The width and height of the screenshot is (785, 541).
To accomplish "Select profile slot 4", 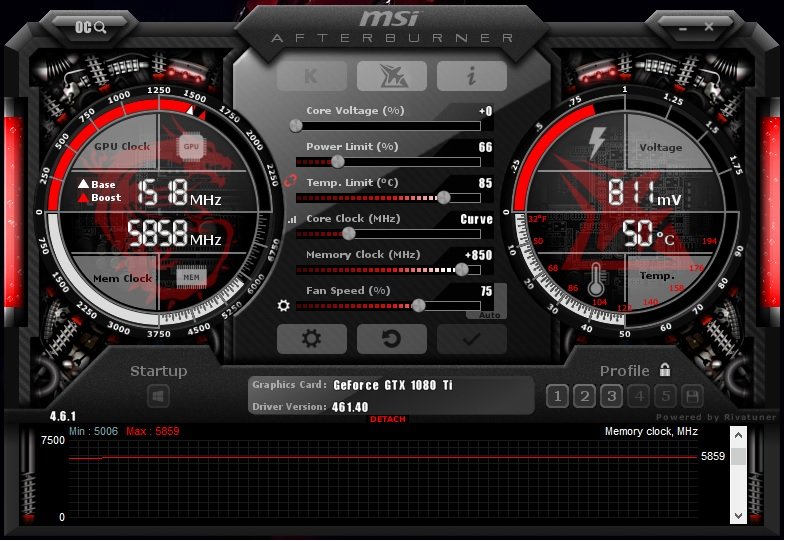I will (x=639, y=397).
